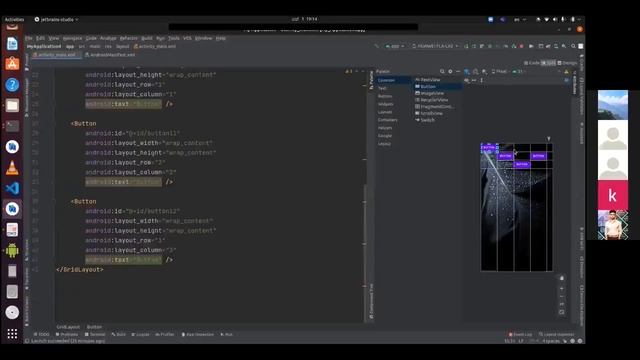Image resolution: width=640 pixels, height=360 pixels.
Task: Open the File menu
Action: [x=29, y=38]
